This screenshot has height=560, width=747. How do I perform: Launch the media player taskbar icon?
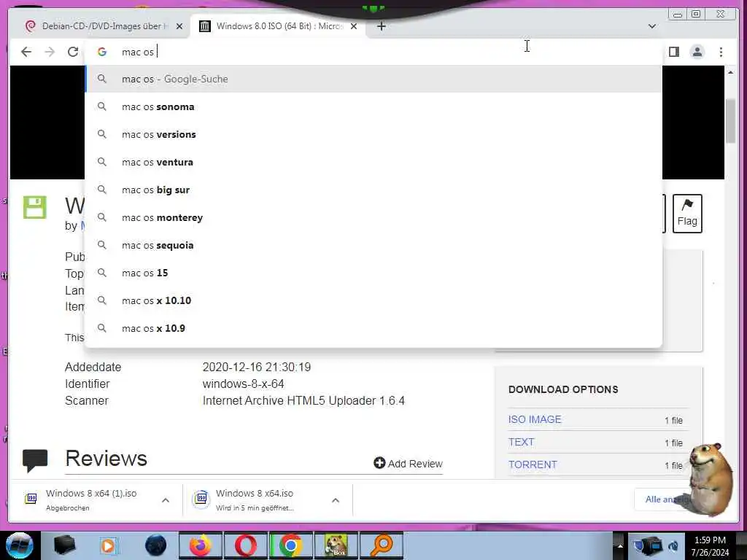click(108, 545)
